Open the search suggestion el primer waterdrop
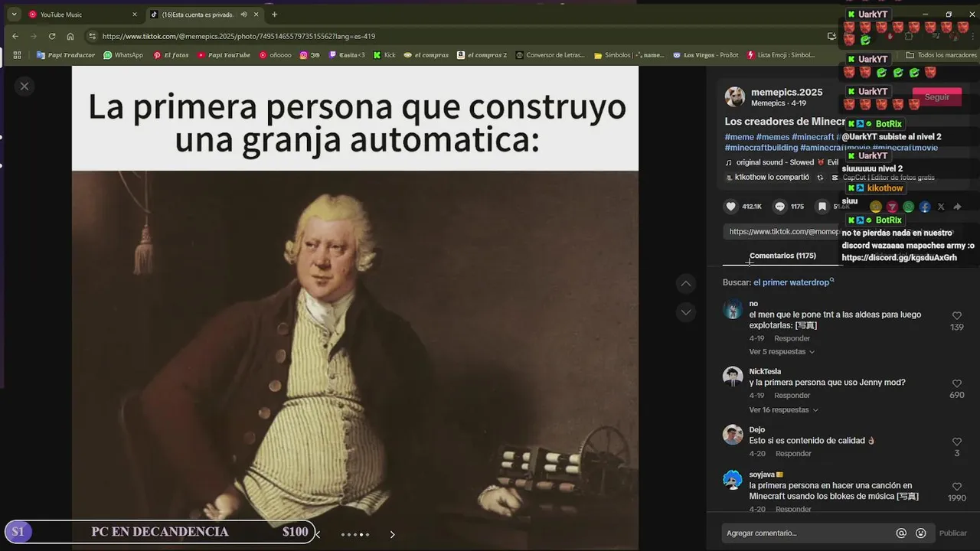The height and width of the screenshot is (551, 980). pos(791,282)
